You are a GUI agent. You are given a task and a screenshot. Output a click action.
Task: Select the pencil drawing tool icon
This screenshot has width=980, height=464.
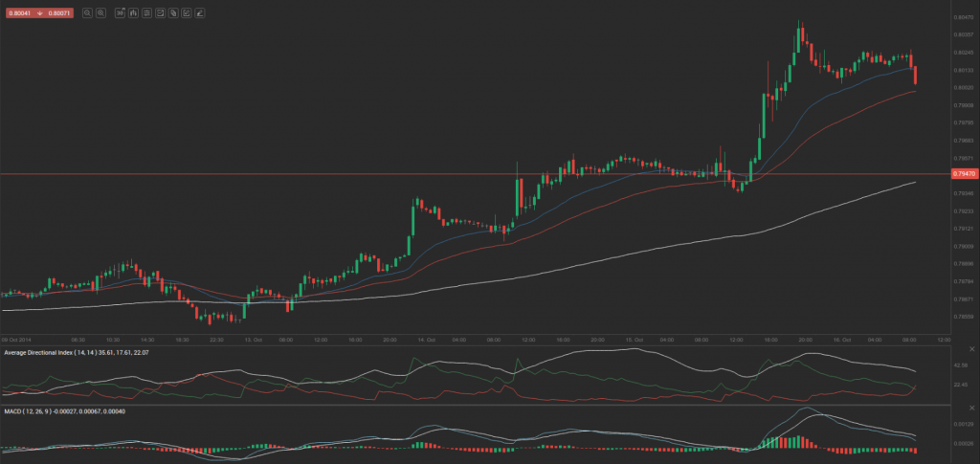pos(199,13)
